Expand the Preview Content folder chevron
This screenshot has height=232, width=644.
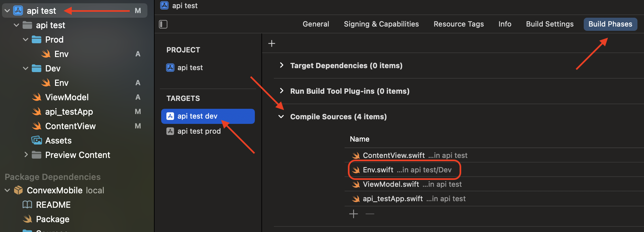[x=26, y=155]
